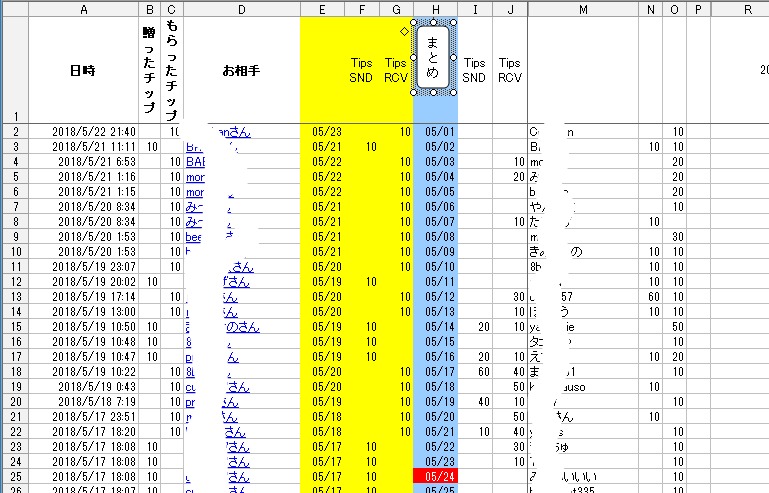The height and width of the screenshot is (493, 769).
Task: Click the top-center resize handle of まとめ shape
Action: click(433, 21)
